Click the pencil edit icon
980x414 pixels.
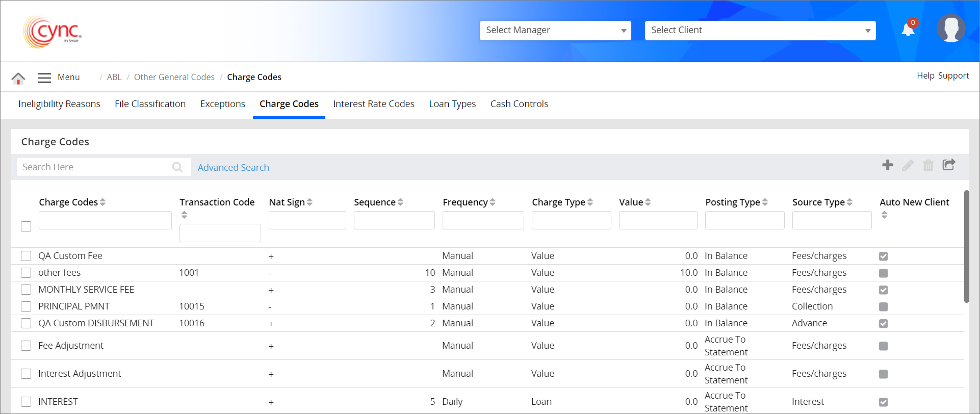[908, 166]
